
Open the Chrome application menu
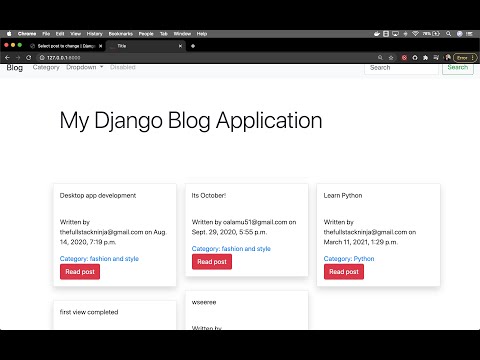pyautogui.click(x=27, y=34)
